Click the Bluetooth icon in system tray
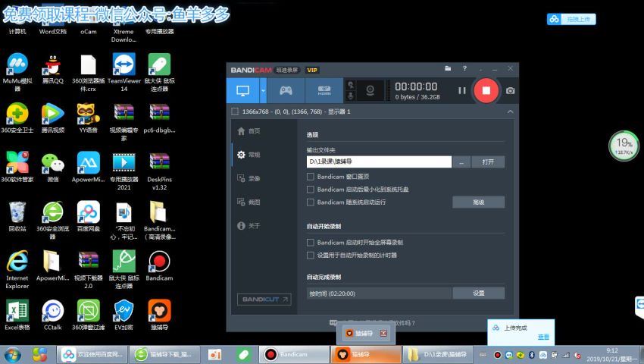This screenshot has width=644, height=364. coord(531,355)
